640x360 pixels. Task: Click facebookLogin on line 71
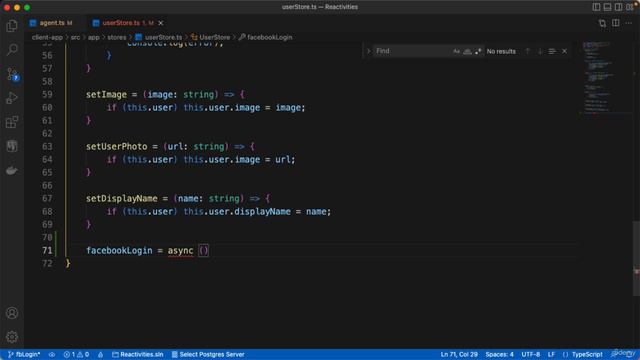click(119, 251)
